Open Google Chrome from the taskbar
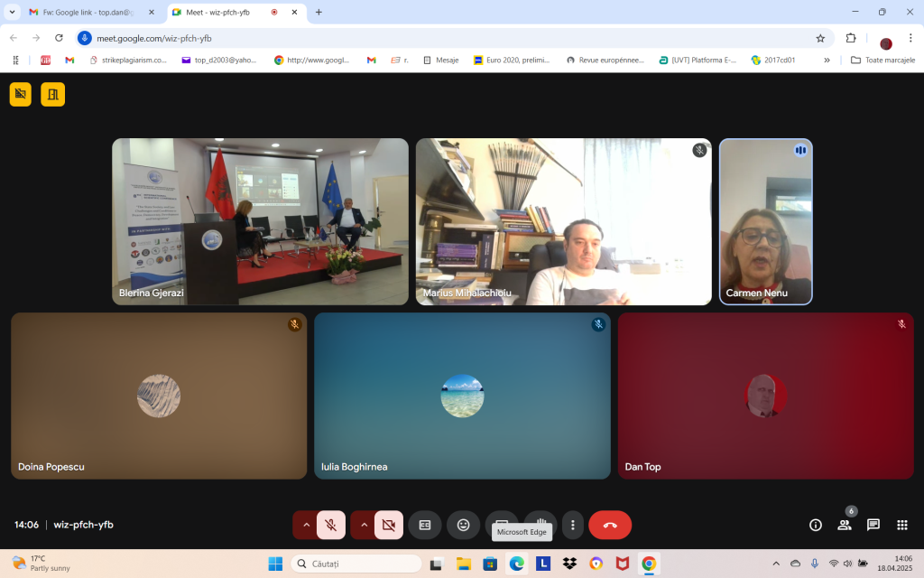 pos(649,564)
